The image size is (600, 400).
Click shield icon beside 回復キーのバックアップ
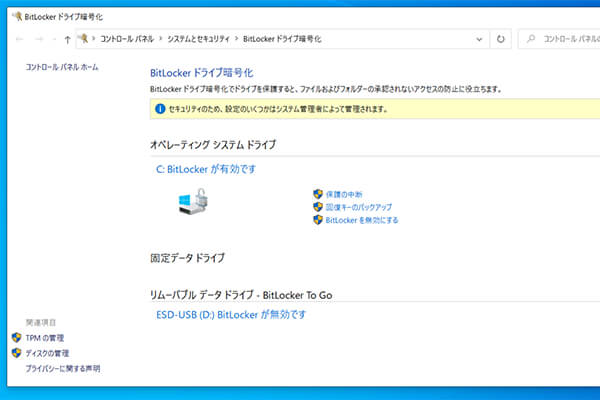[318, 207]
